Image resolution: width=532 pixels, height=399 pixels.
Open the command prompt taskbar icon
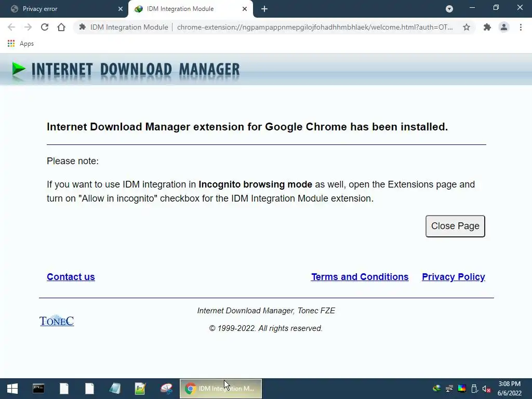[38, 389]
